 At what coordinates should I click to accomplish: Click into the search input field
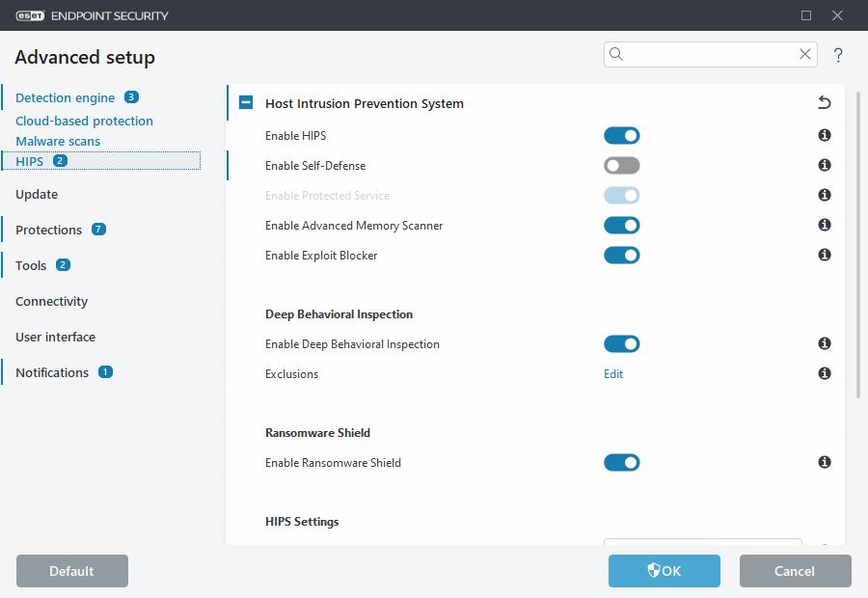click(711, 54)
